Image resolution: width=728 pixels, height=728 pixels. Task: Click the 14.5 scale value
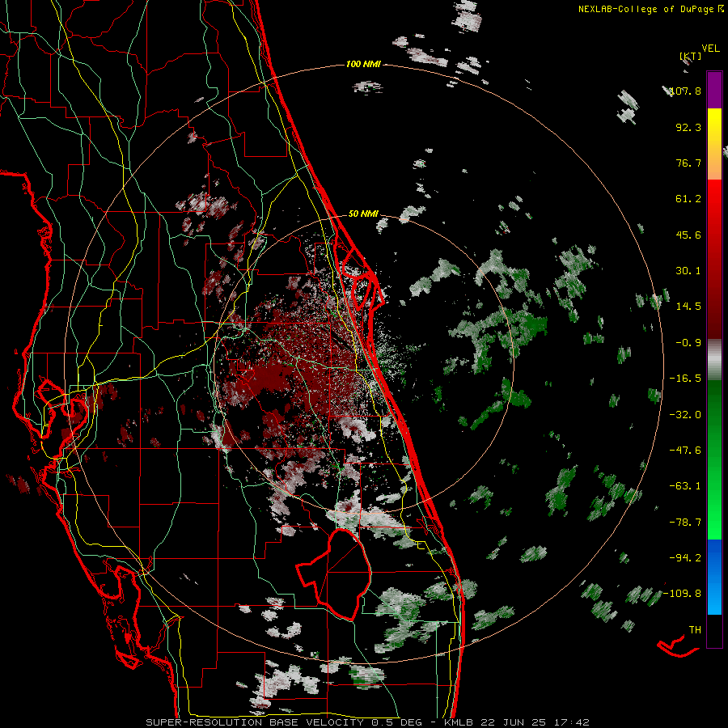(688, 307)
